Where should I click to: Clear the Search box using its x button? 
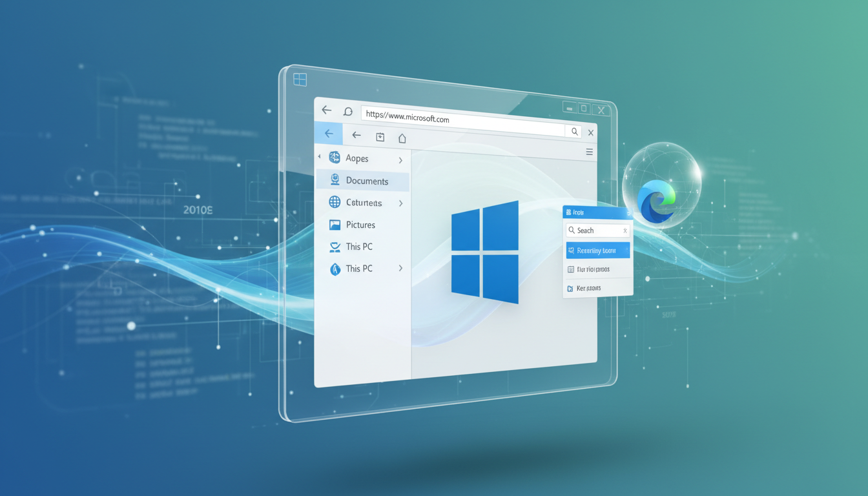[625, 230]
